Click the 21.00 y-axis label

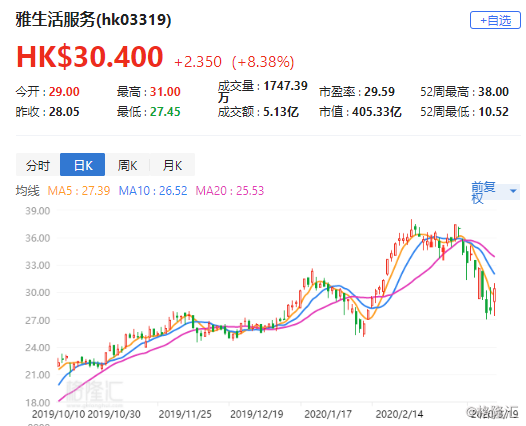38,375
